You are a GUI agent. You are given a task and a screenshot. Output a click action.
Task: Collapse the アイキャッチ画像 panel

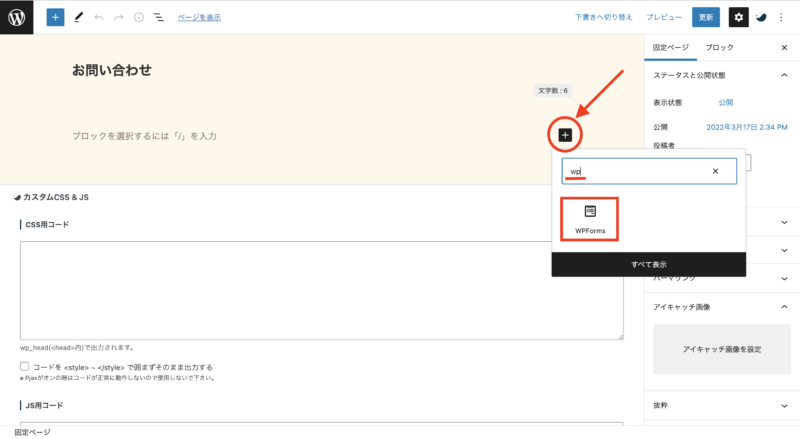click(721, 307)
